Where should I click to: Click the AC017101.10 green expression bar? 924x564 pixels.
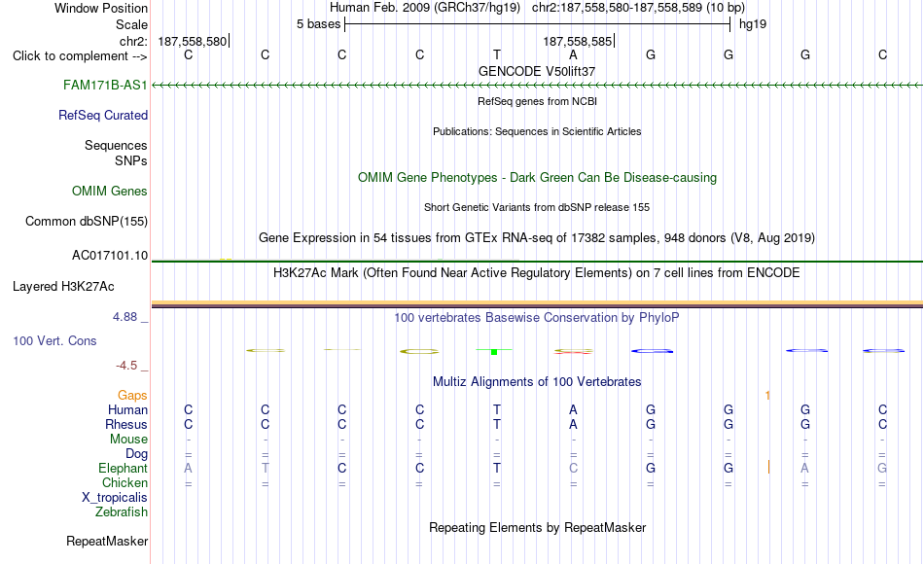(x=537, y=261)
